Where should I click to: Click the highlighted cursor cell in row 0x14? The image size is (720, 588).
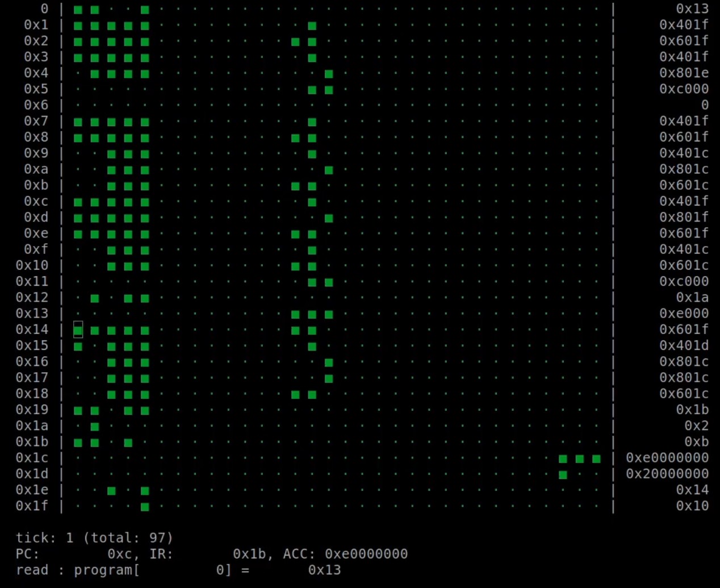point(78,330)
